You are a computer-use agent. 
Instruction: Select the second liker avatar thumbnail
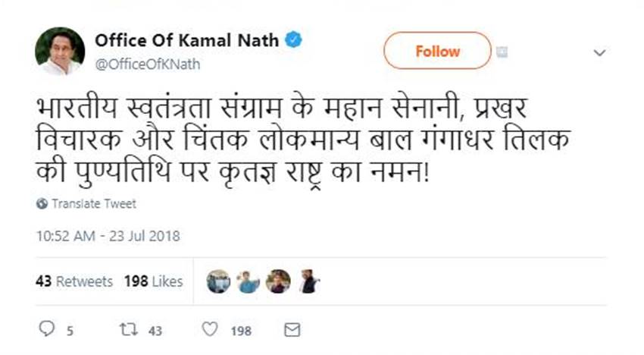248,281
